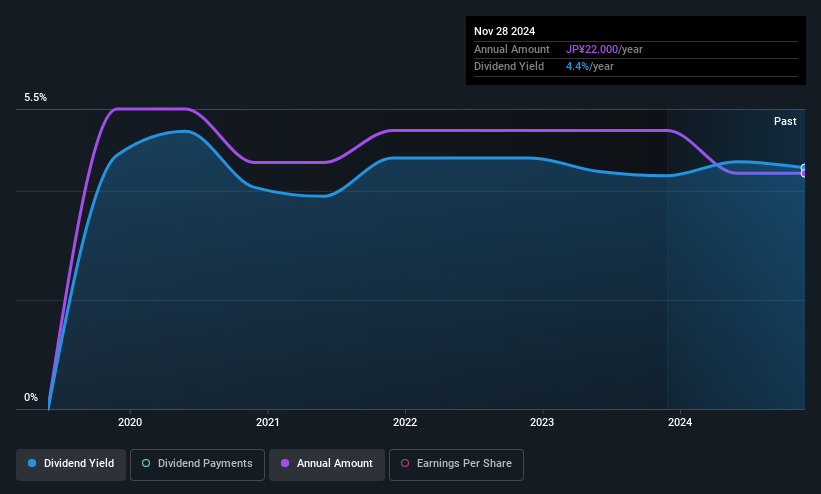Click the 2023 x-axis label
The height and width of the screenshot is (494, 821).
pos(542,422)
